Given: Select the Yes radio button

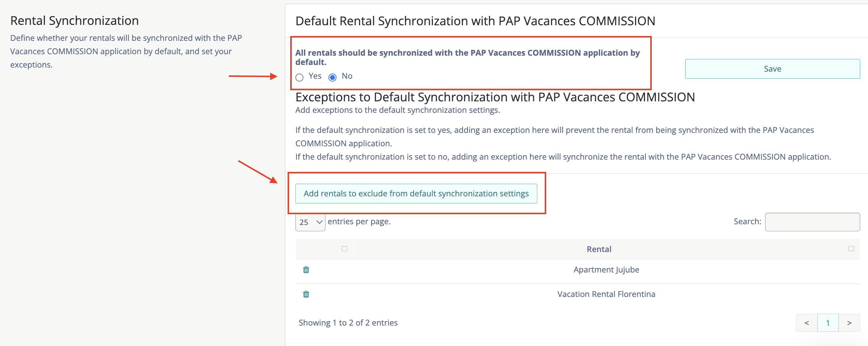Looking at the screenshot, I should click(299, 77).
